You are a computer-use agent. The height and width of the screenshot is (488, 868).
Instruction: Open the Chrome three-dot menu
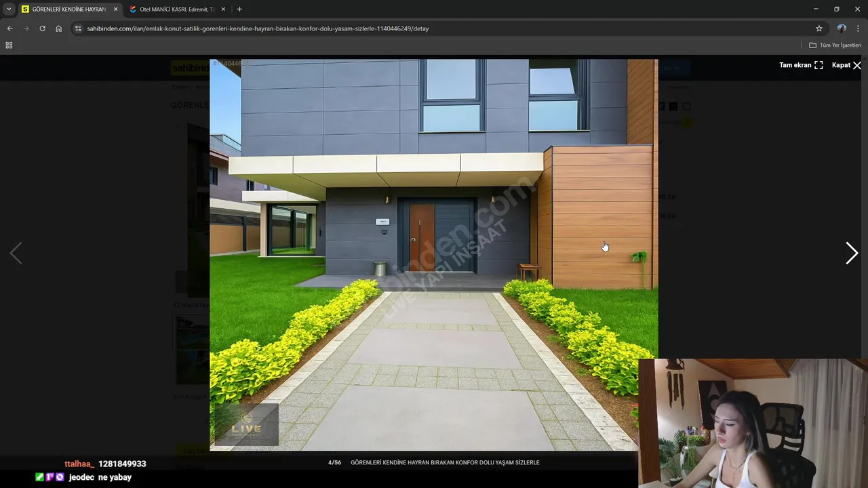tap(858, 28)
